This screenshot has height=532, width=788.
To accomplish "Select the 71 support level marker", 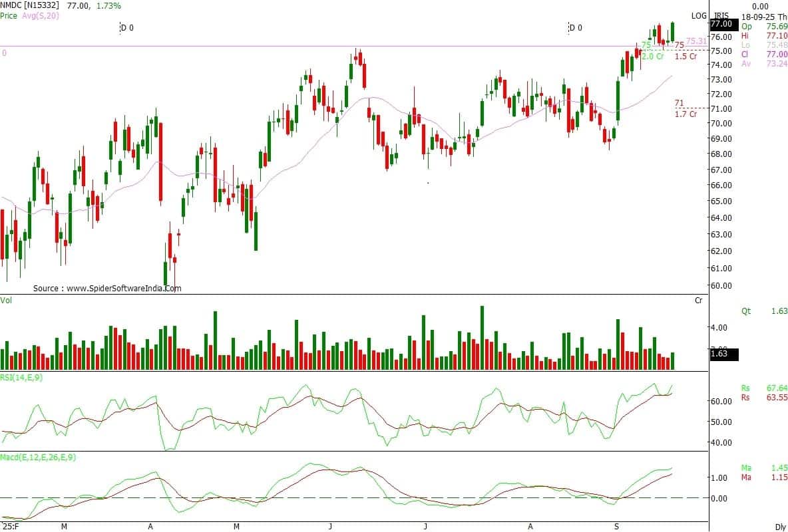I will point(679,103).
